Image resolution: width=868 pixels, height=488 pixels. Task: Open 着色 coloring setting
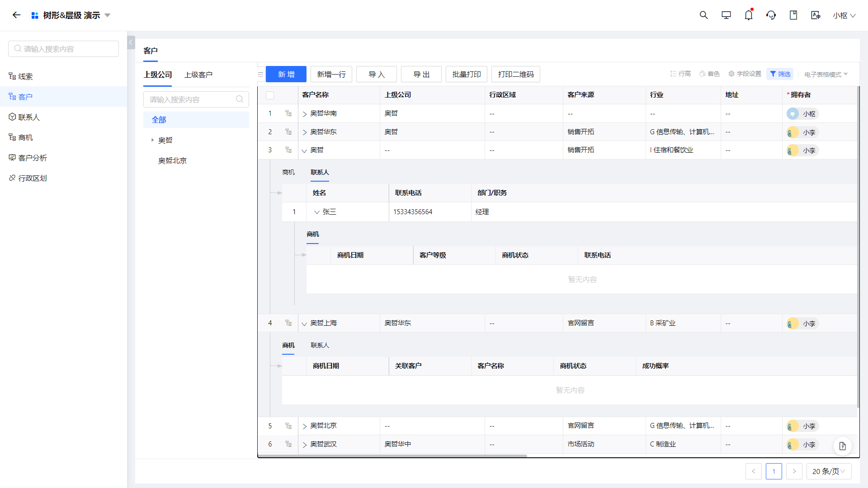pyautogui.click(x=709, y=74)
